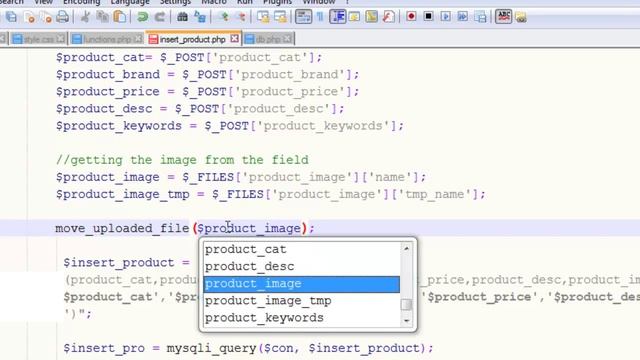
Task: Click autocomplete list scroll down arrow
Action: pos(406,320)
